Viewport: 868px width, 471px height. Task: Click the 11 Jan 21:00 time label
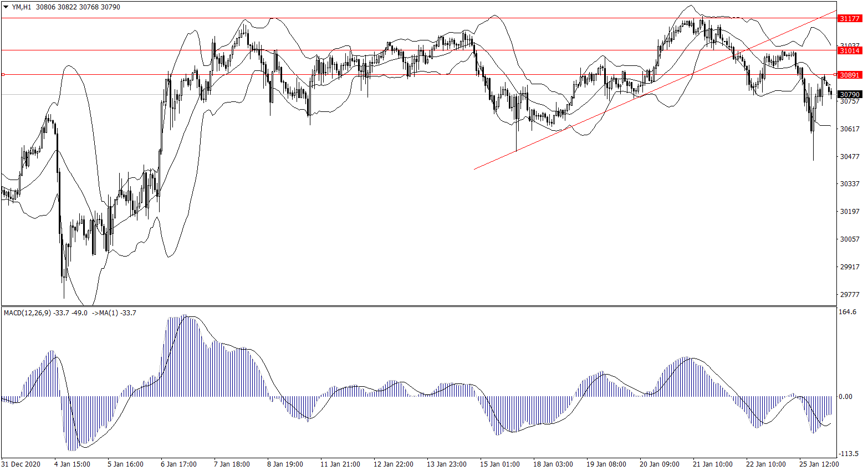(x=340, y=464)
